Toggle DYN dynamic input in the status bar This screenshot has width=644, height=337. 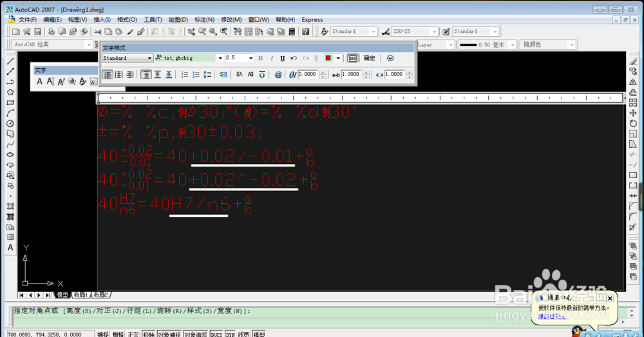[230, 334]
